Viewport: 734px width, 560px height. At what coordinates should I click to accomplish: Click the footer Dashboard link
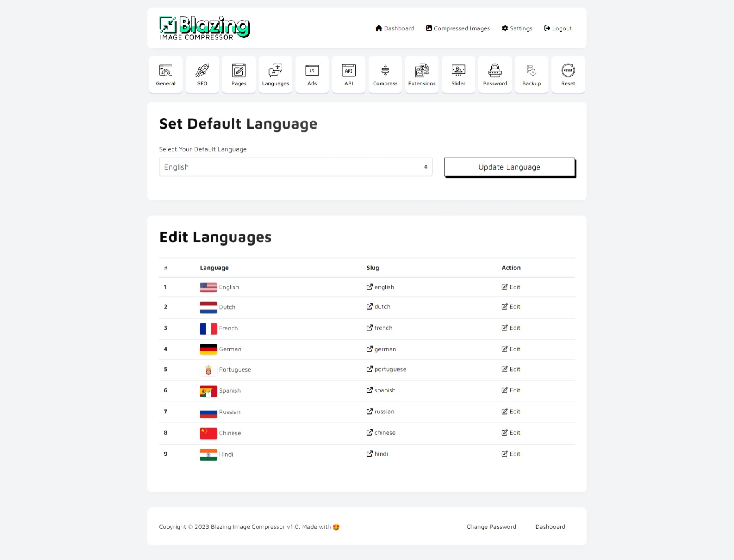[x=550, y=527]
